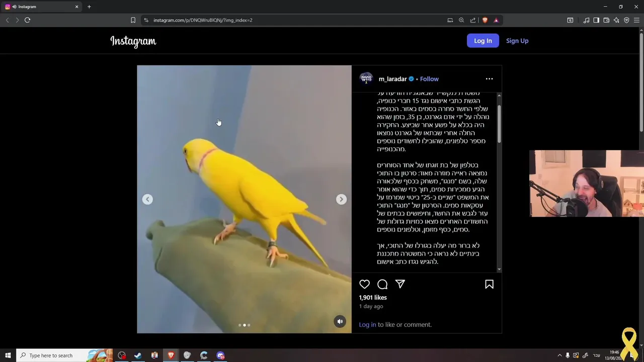
Task: Open the Brave VPN shield icon
Action: (x=626, y=20)
